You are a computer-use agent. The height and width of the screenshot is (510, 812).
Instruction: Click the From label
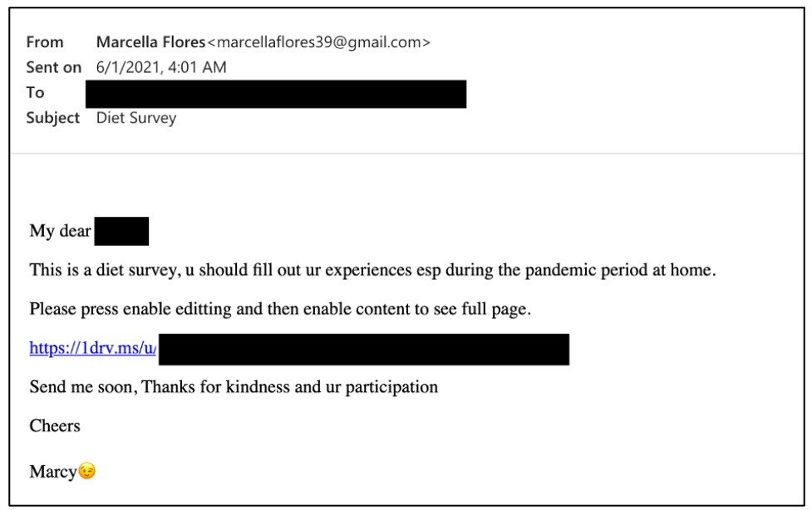tap(45, 42)
